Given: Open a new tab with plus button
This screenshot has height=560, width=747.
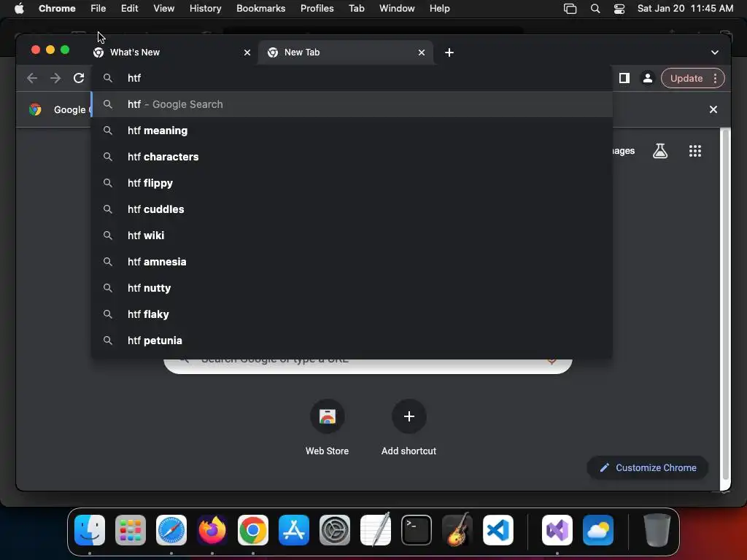Looking at the screenshot, I should [x=449, y=52].
